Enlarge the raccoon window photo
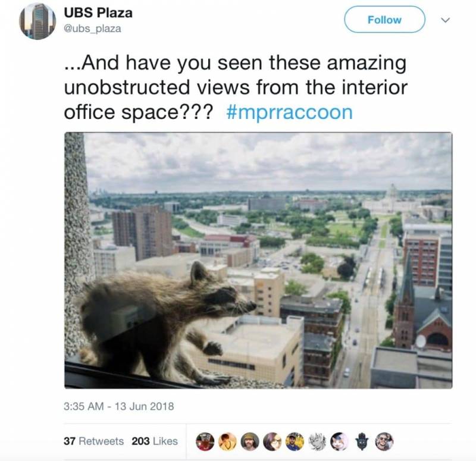This screenshot has height=461, width=476. coord(258,261)
